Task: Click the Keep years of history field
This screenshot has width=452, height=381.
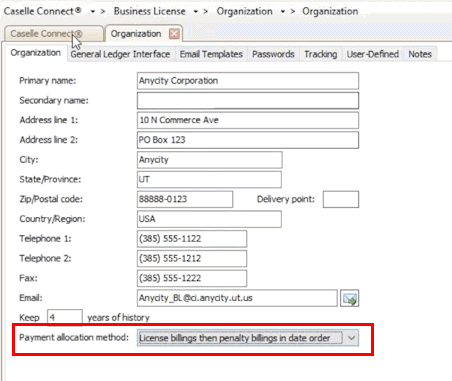Action: pyautogui.click(x=65, y=317)
